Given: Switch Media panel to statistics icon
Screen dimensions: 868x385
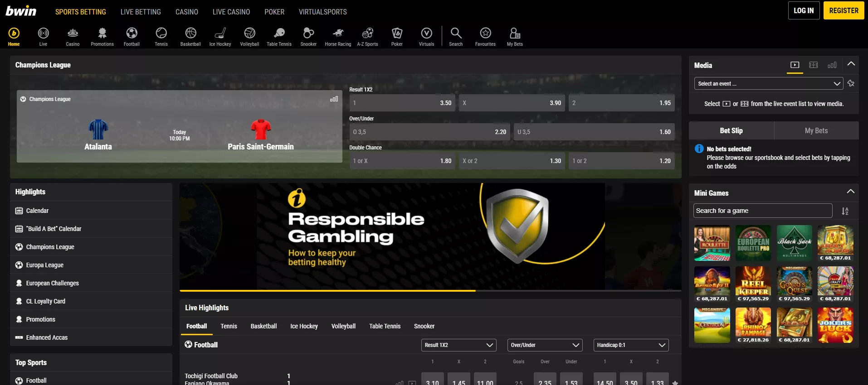Looking at the screenshot, I should [832, 65].
